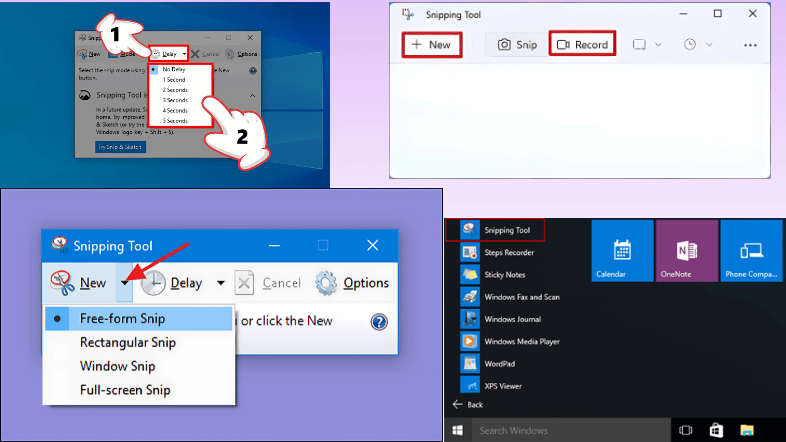Select Snip camera mode in Windows 11 Snipping Tool
This screenshot has width=786, height=442.
click(x=517, y=45)
